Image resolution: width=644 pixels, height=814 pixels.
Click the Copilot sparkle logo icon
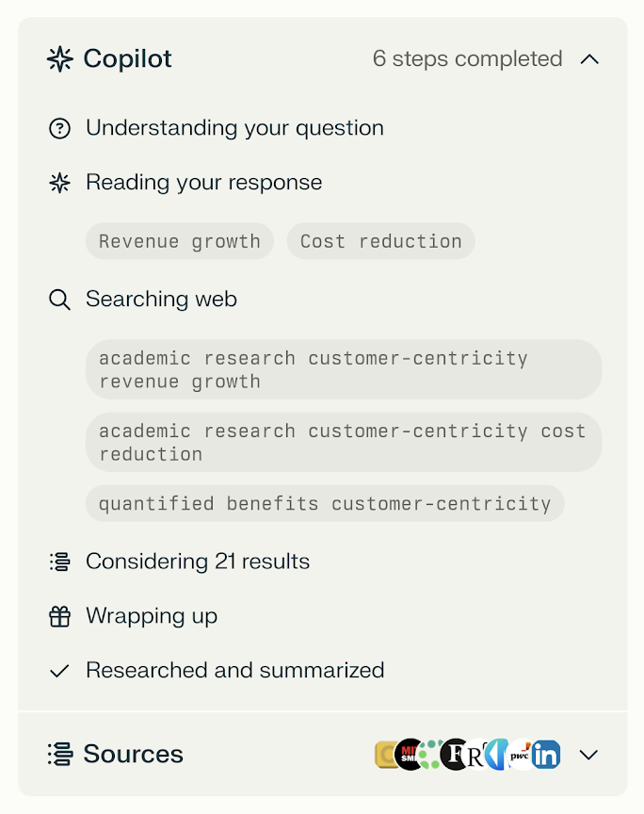tap(60, 58)
